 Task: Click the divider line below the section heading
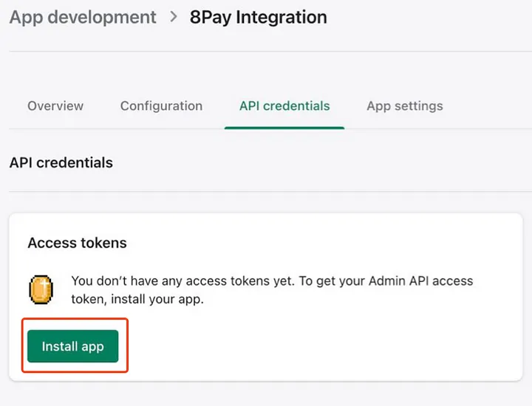point(266,192)
